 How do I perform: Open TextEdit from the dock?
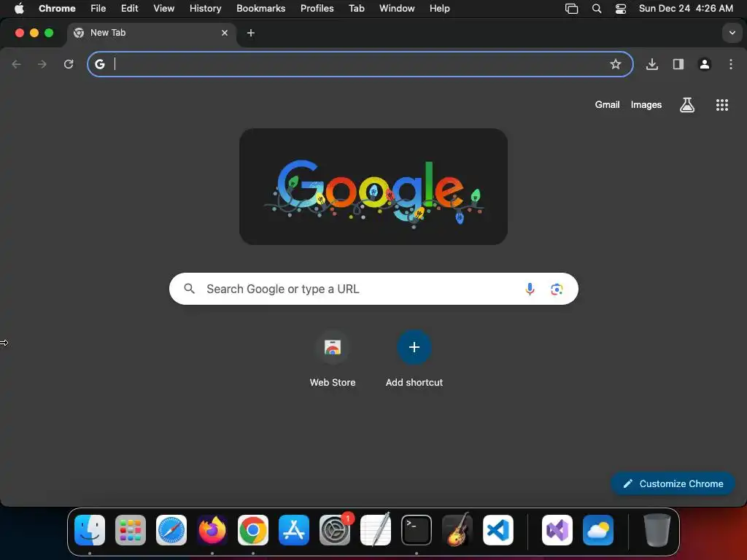coord(376,530)
